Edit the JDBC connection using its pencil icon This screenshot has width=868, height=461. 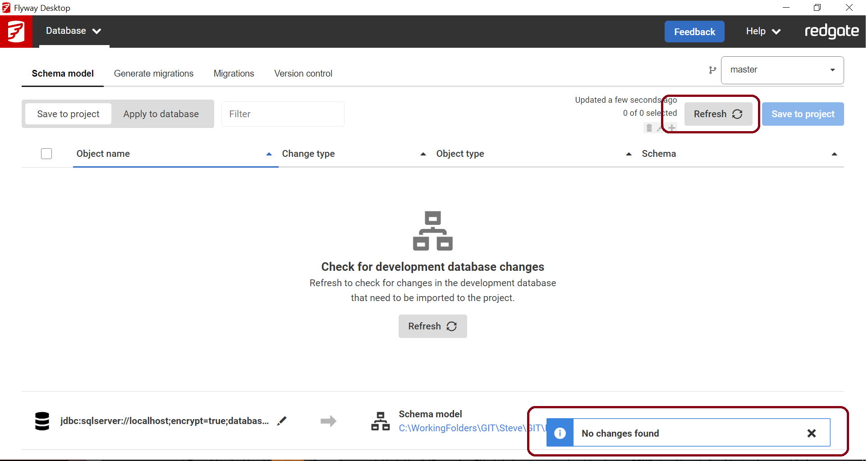[282, 421]
